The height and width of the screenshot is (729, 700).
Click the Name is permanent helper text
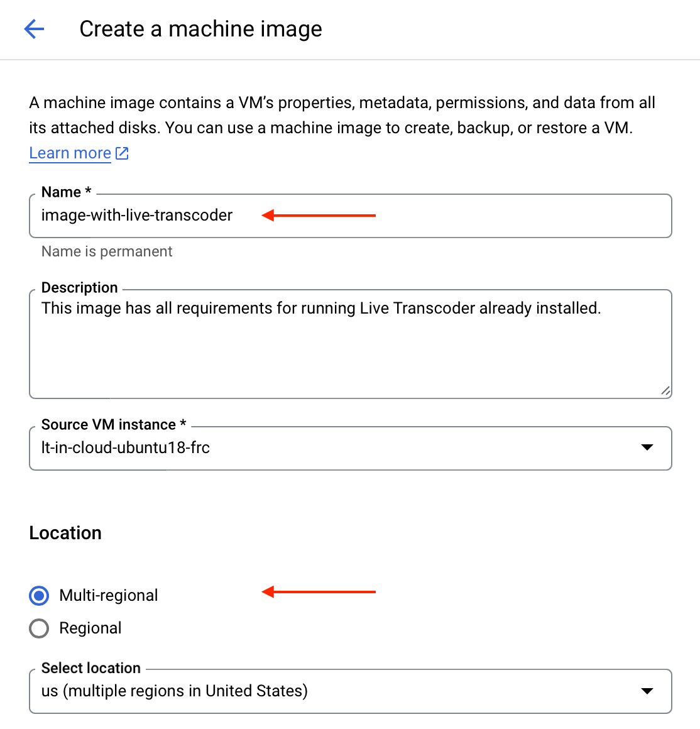click(x=107, y=251)
